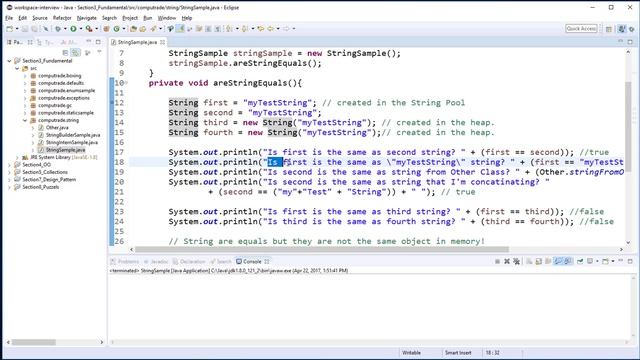640x360 pixels.
Task: Click the Terminate square icon in Console
Action: [x=497, y=261]
